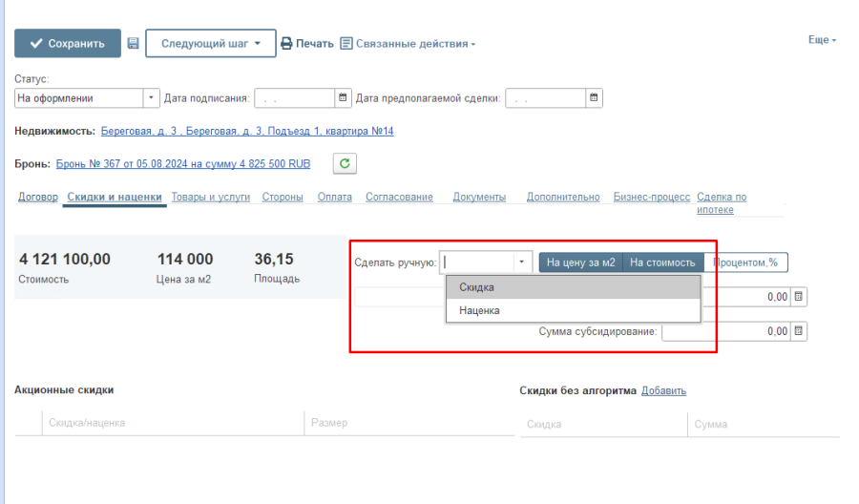Click calculator icon above Сумма субсидирование row
This screenshot has height=504, width=859.
[x=799, y=297]
